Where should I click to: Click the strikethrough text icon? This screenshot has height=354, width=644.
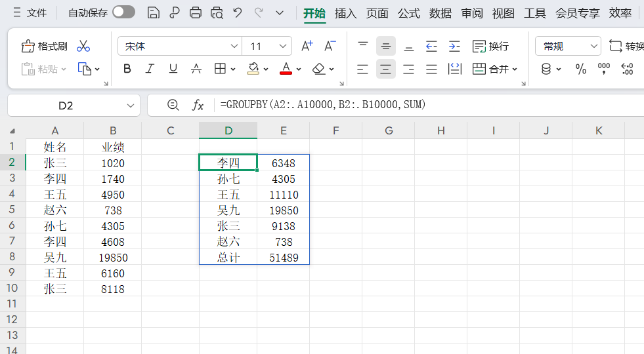[x=196, y=69]
